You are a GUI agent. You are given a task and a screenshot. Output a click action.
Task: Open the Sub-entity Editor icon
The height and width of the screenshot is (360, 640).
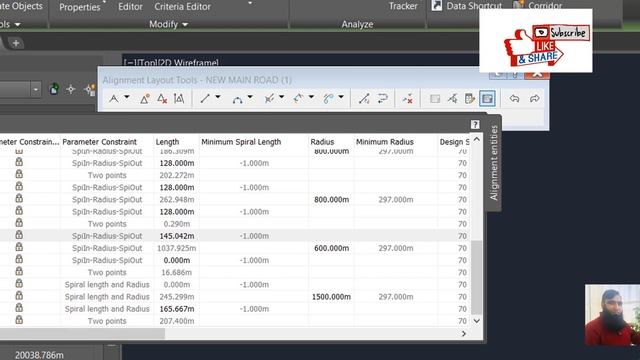[470, 98]
